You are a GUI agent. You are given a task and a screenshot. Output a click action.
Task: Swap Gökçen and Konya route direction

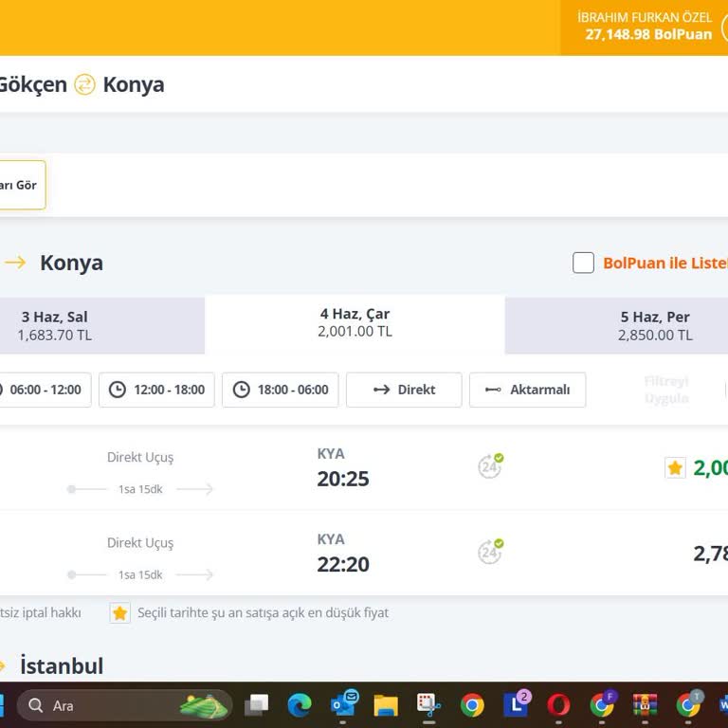tap(84, 84)
